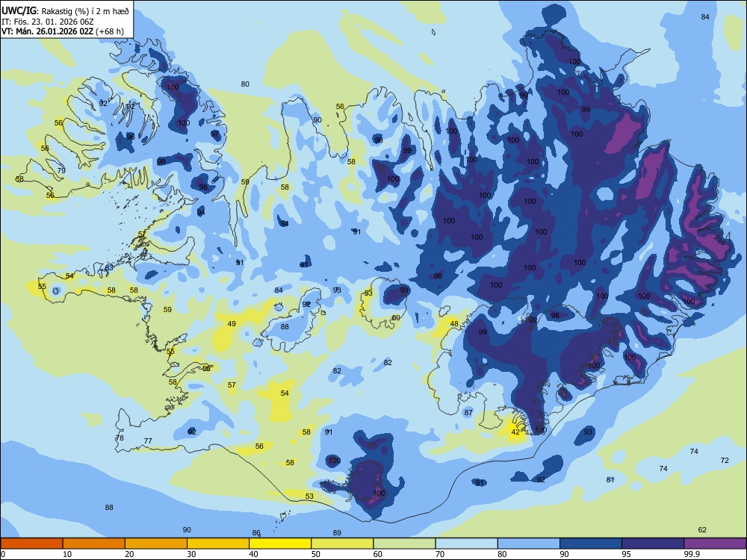Image resolution: width=747 pixels, height=560 pixels.
Task: Click the humidity value '49' on the map
Action: (232, 324)
